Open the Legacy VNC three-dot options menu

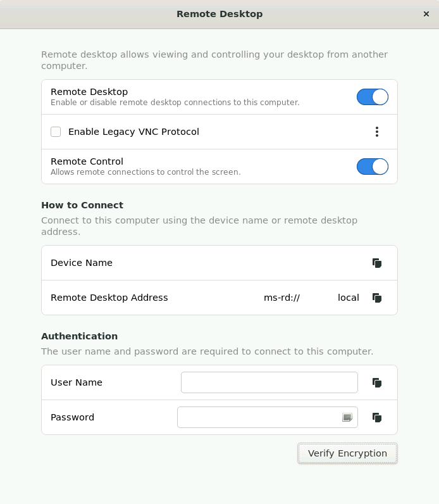coord(377,132)
